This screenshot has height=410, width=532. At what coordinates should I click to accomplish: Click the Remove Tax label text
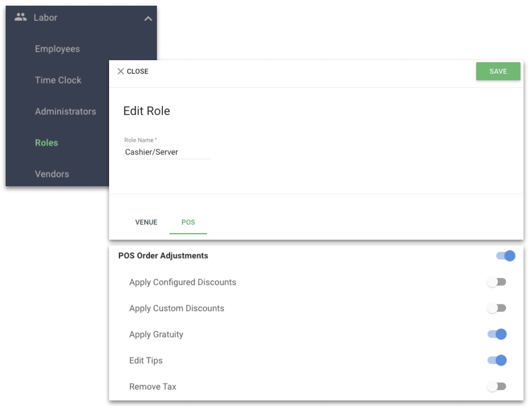pyautogui.click(x=153, y=387)
